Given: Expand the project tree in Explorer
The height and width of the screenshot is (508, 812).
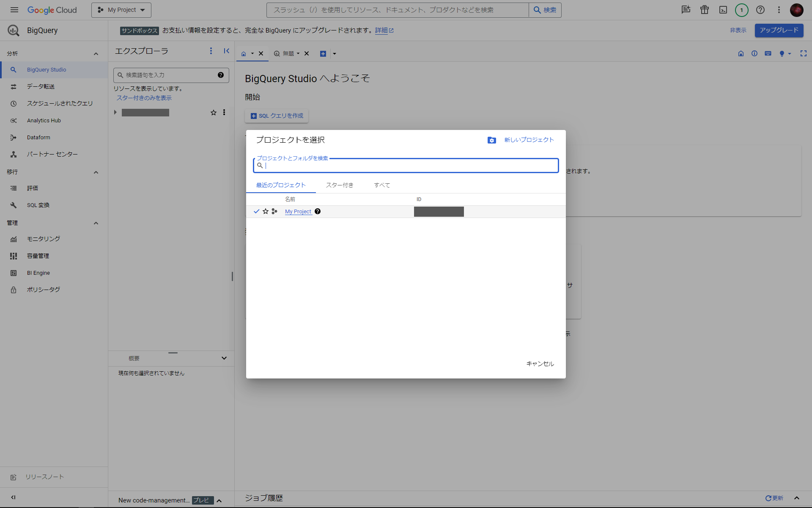Looking at the screenshot, I should [115, 112].
